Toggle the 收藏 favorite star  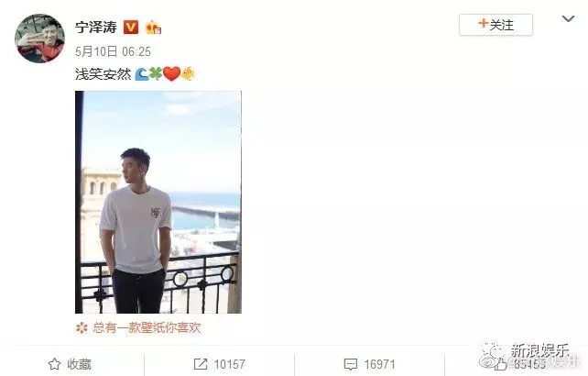54,364
